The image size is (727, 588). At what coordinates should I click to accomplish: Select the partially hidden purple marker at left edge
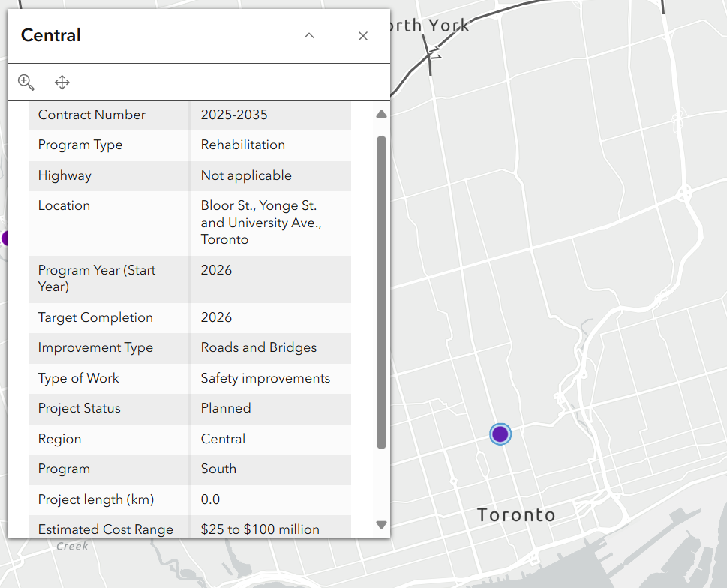click(4, 238)
